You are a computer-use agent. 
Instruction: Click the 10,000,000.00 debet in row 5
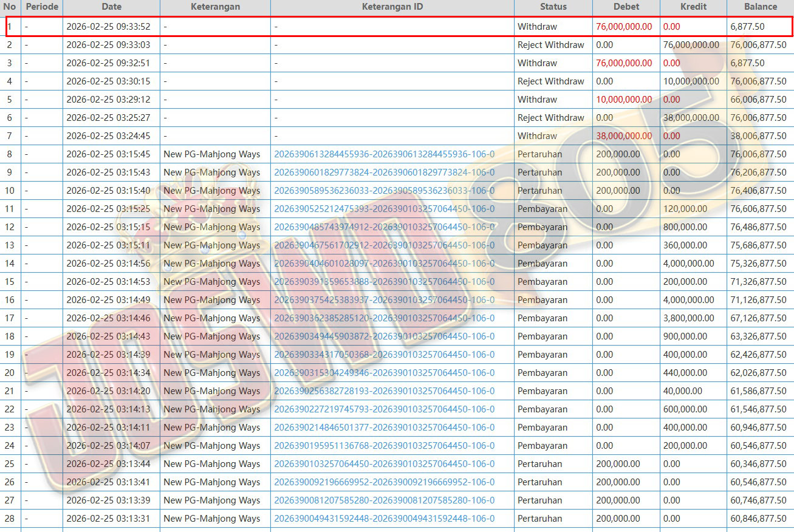[x=624, y=100]
